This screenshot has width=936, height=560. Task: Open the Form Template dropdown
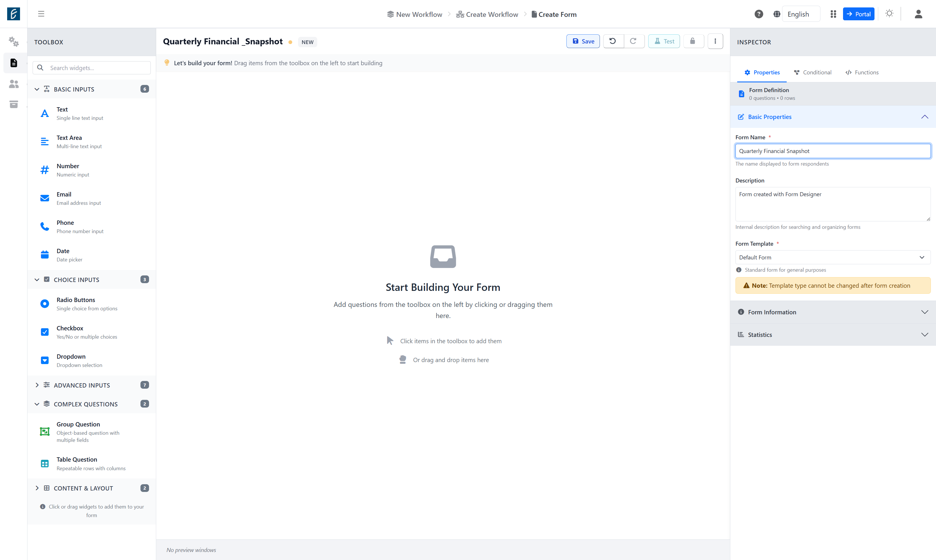pyautogui.click(x=832, y=257)
